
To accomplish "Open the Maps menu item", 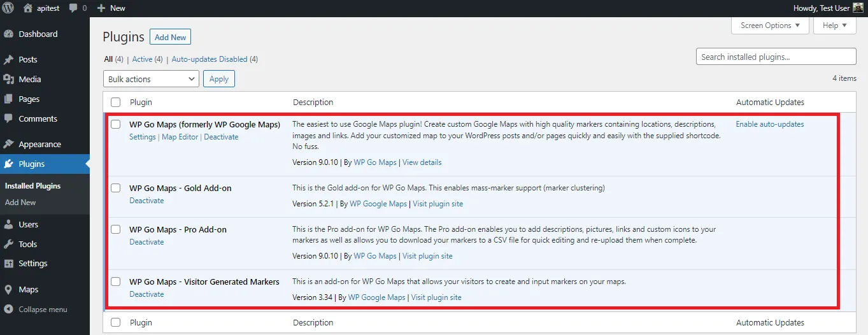I will 29,290.
